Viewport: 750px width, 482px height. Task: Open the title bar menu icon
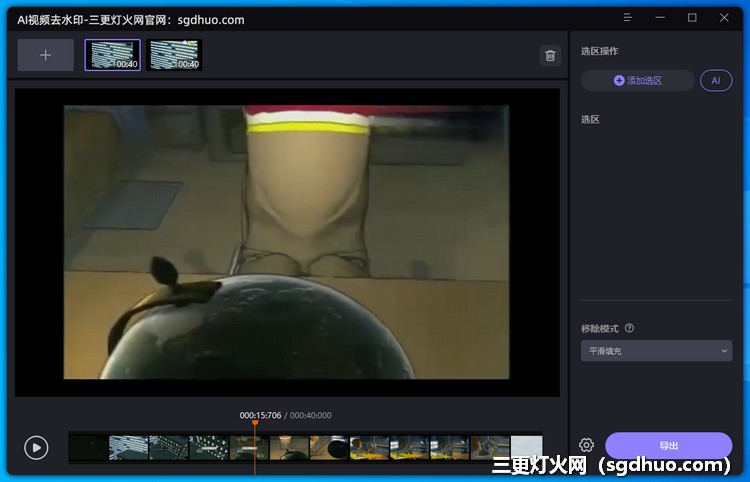pyautogui.click(x=628, y=18)
